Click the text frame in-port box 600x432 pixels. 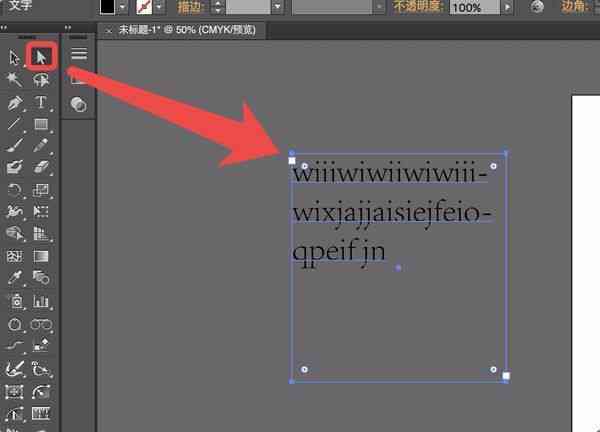pos(292,161)
